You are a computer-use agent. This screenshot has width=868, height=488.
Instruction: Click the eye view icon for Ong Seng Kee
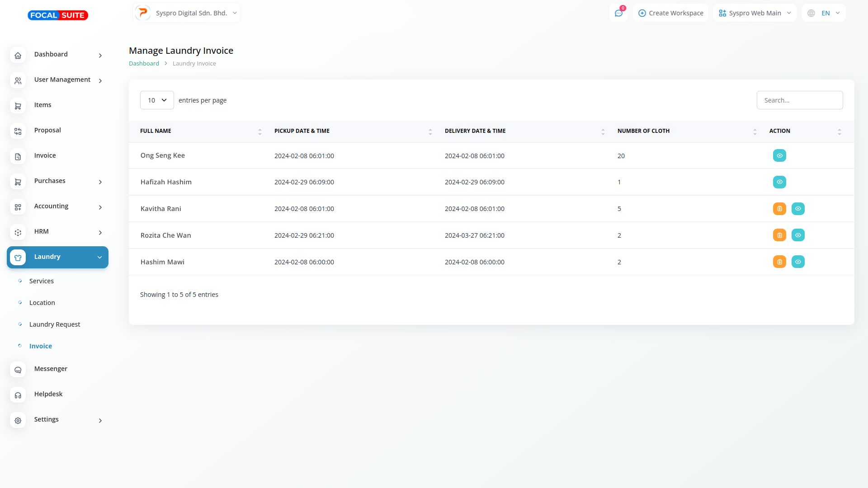[x=779, y=156]
